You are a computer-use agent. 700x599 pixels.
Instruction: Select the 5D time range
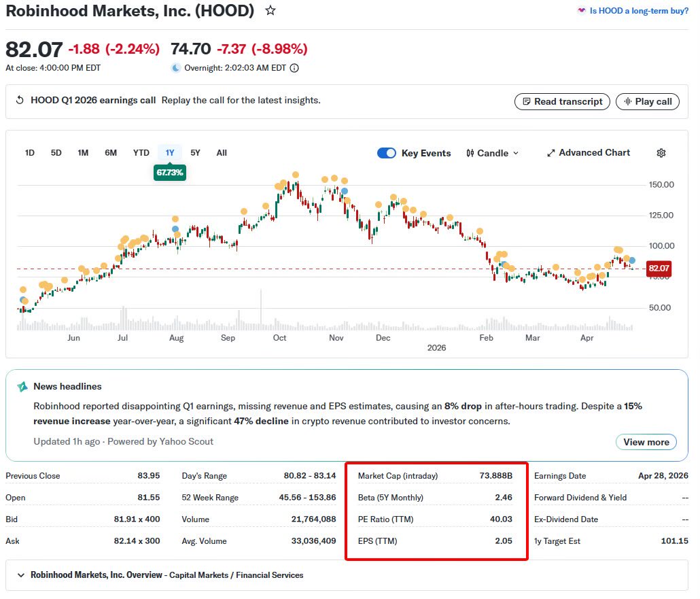pyautogui.click(x=56, y=153)
